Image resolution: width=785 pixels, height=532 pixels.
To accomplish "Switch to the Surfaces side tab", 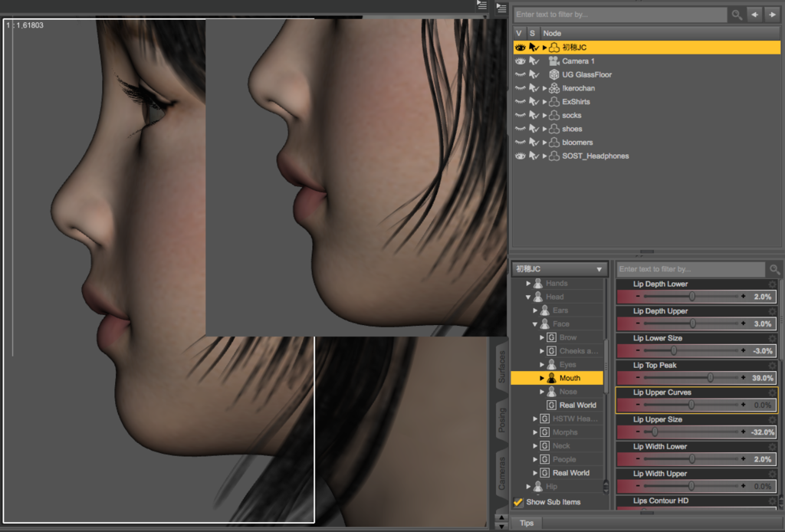I will 501,367.
